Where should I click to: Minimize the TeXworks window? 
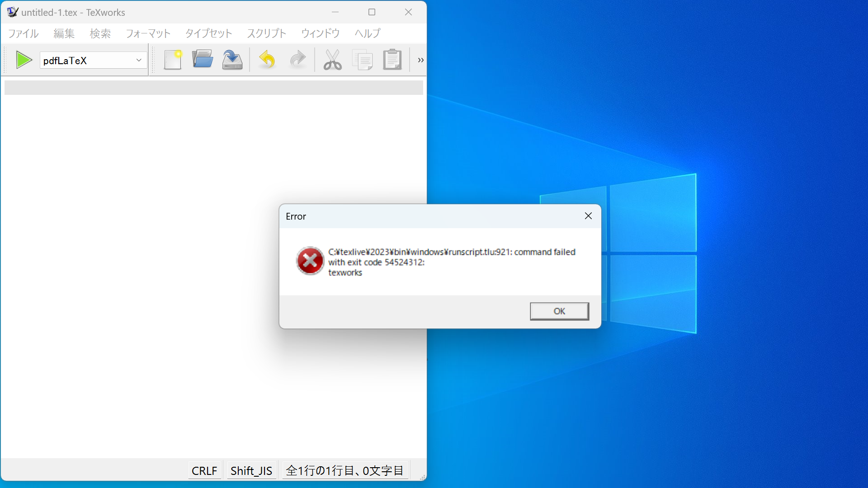click(335, 12)
